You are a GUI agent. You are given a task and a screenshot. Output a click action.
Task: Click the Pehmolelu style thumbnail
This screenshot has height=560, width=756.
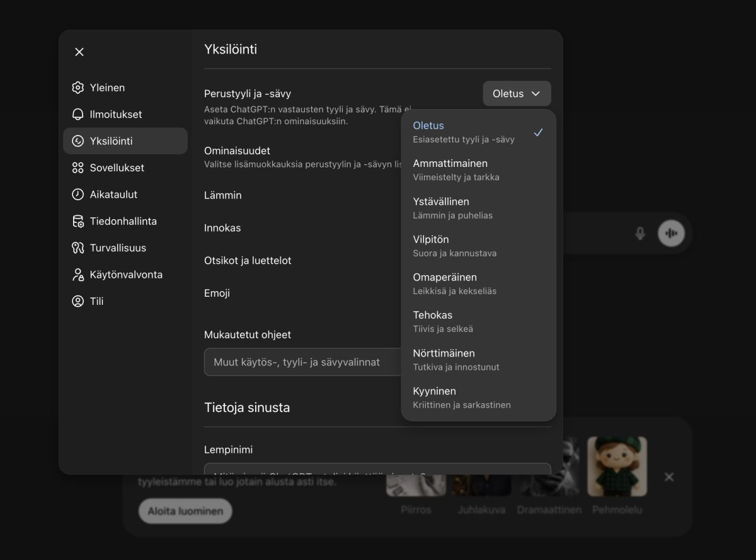tap(617, 467)
